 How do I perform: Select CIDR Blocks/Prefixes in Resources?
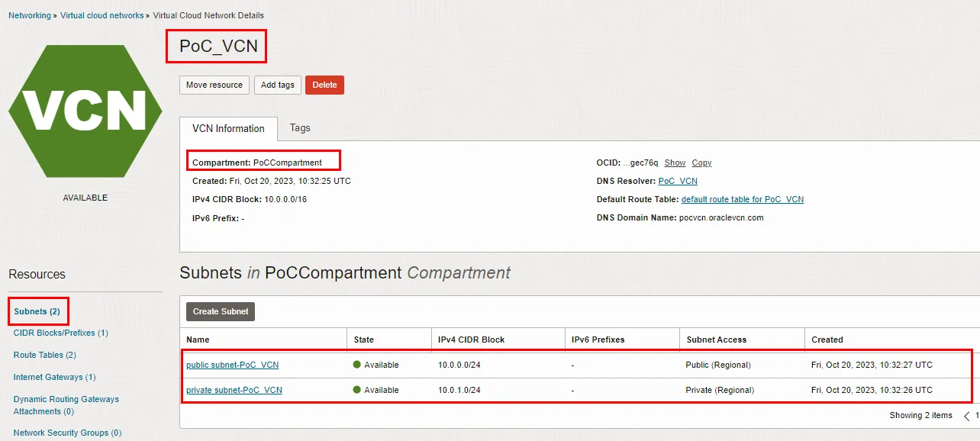click(x=60, y=333)
